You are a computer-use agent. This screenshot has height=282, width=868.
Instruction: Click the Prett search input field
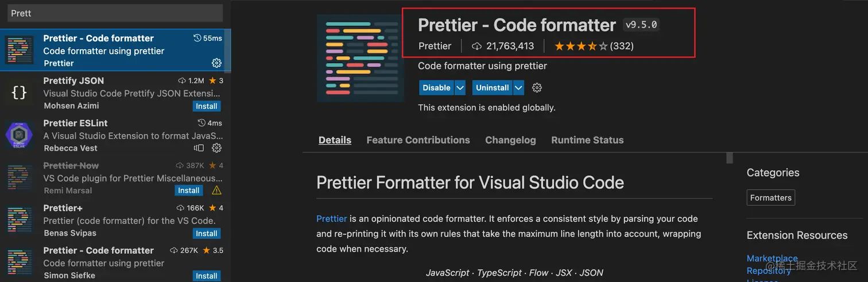(115, 13)
